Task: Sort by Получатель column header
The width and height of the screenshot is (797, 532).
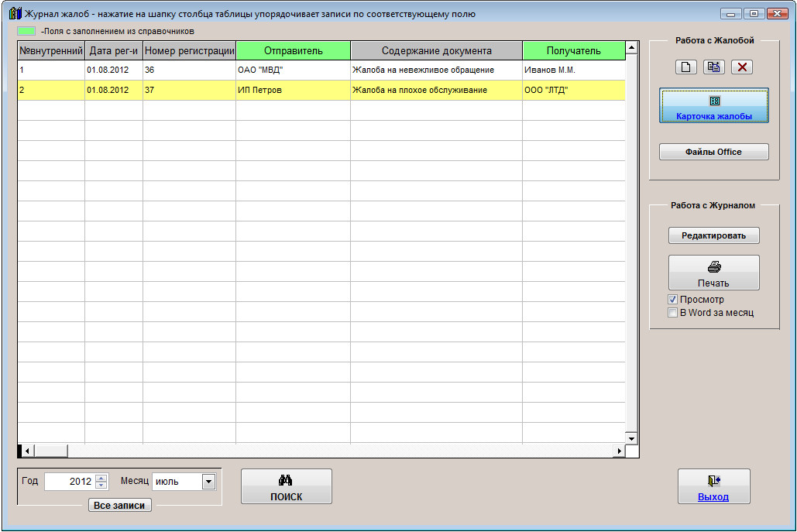Action: 574,51
